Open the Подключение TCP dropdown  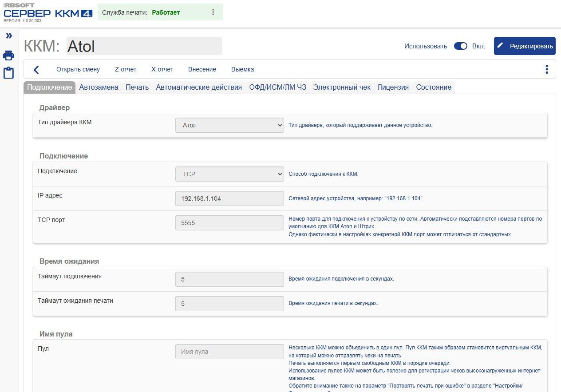230,174
